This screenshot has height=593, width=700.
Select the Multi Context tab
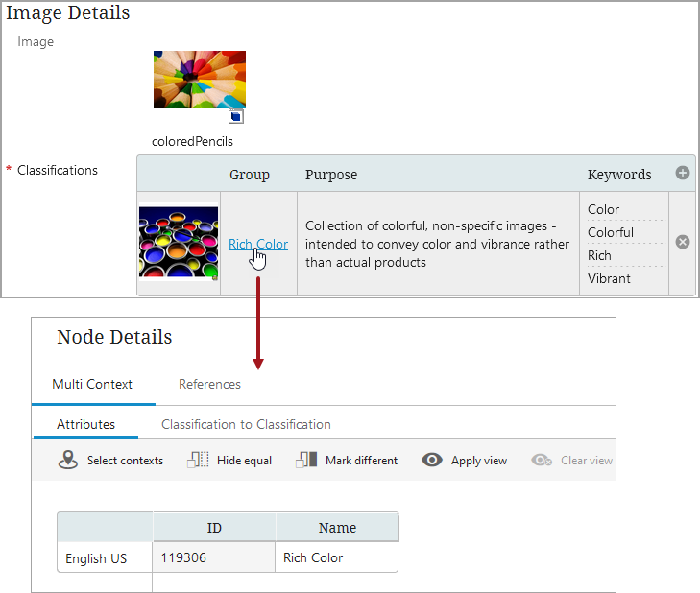92,384
